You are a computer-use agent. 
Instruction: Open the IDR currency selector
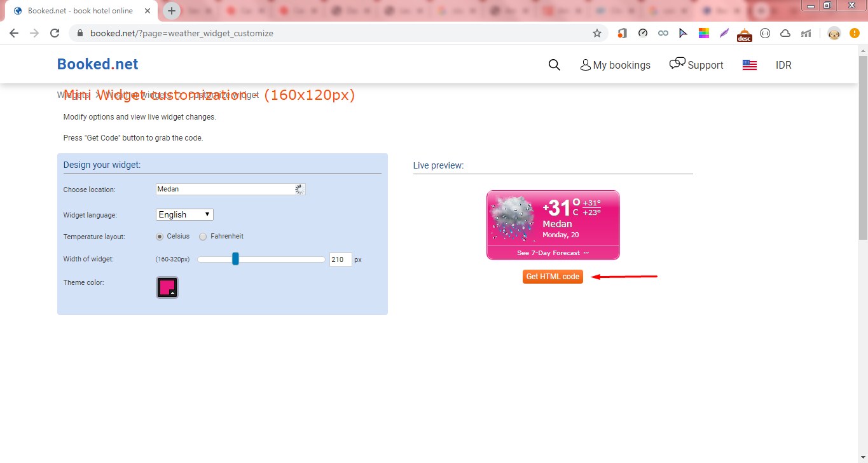tap(783, 65)
